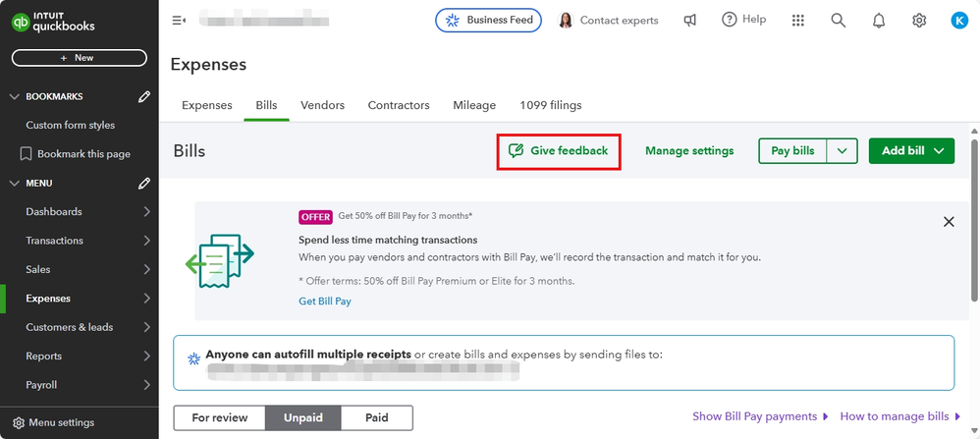Open the settings gear icon

pyautogui.click(x=919, y=20)
